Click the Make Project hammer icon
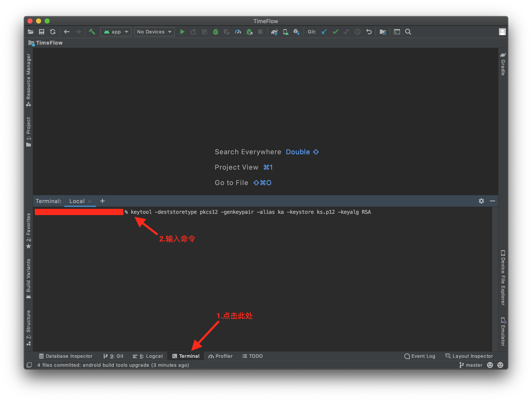This screenshot has width=532, height=401. tap(92, 32)
